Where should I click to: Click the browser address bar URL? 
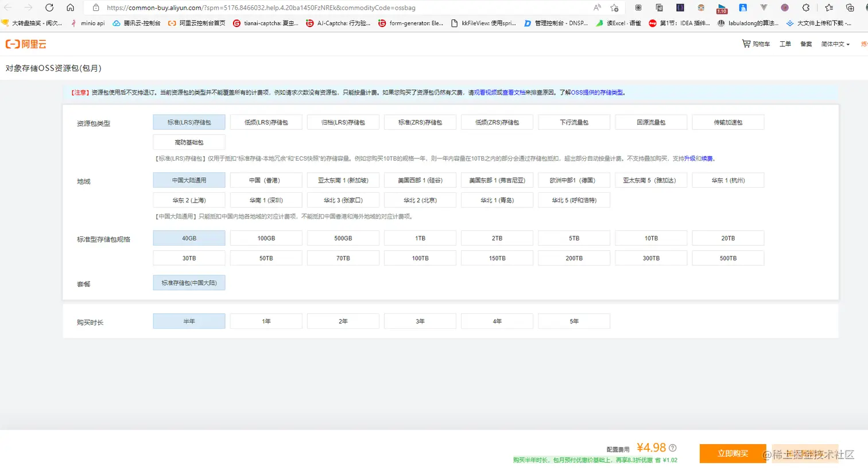coord(261,7)
